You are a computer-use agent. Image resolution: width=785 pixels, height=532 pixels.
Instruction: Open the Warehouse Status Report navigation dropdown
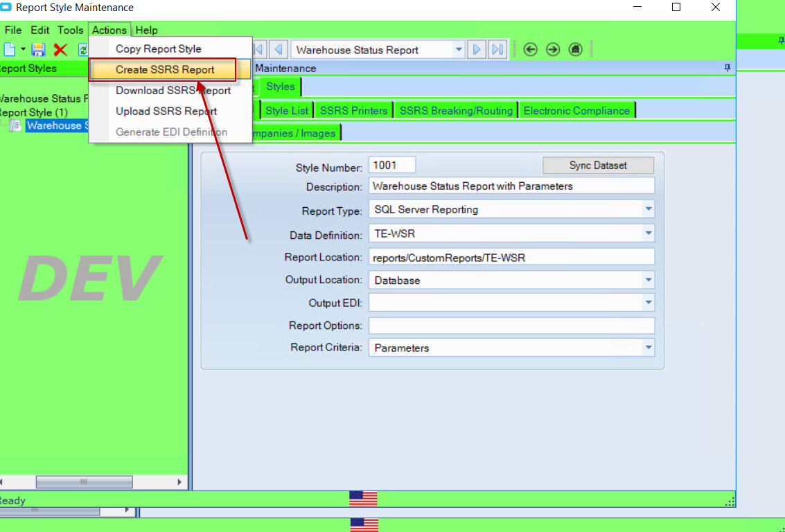pyautogui.click(x=458, y=50)
